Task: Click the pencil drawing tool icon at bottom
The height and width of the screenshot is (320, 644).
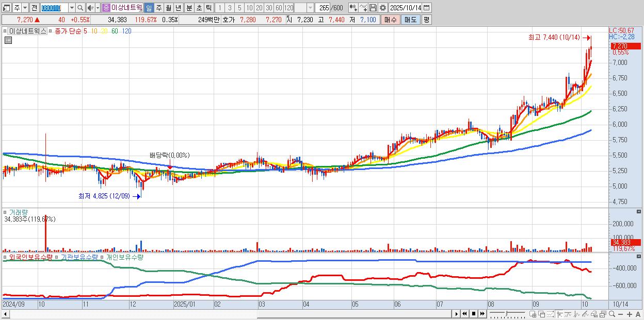Action: click(x=586, y=314)
